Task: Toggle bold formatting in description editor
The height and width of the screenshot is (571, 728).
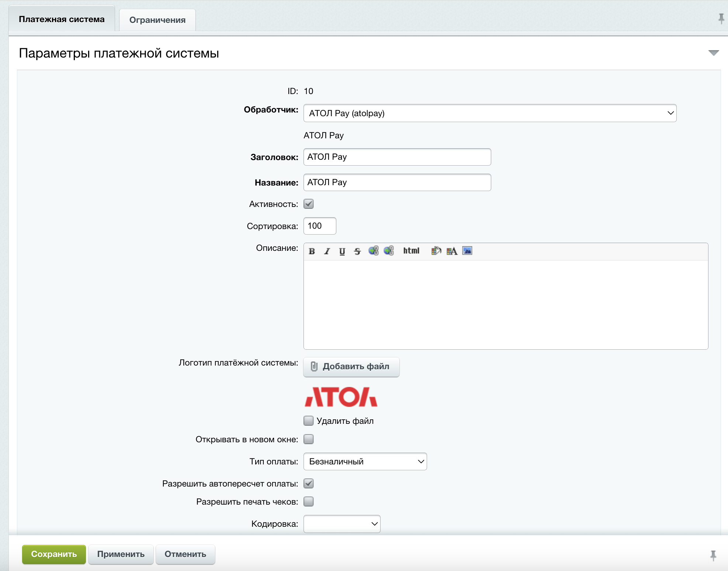Action: pos(312,251)
